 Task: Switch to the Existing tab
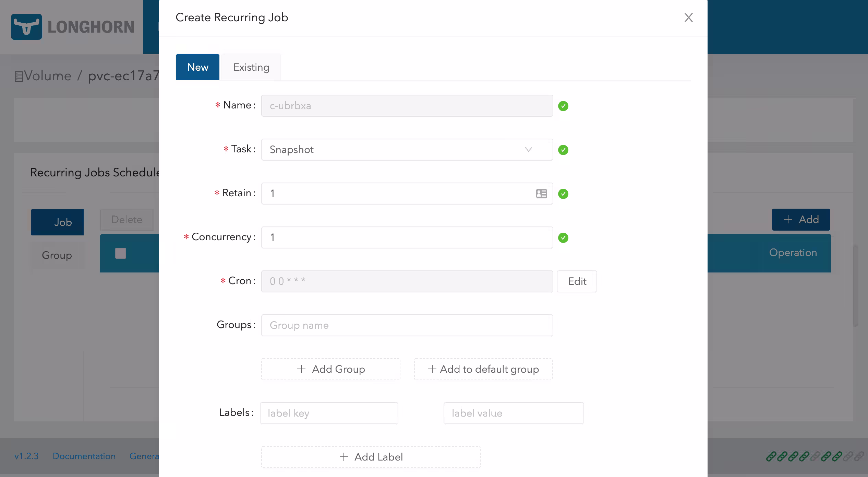251,67
